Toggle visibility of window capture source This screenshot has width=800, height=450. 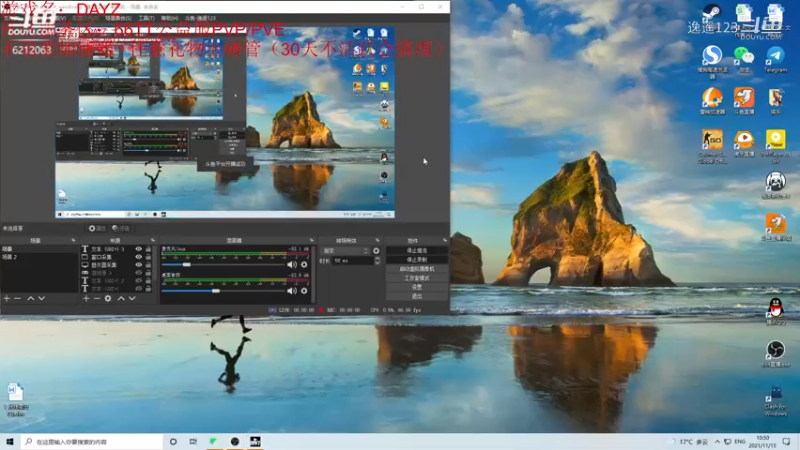tap(138, 257)
